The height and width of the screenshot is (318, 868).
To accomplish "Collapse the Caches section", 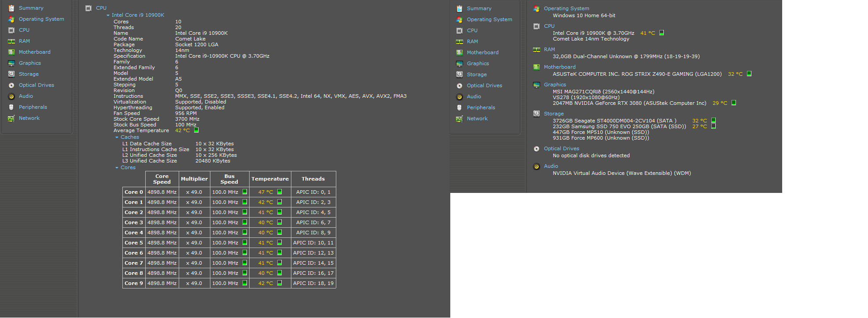I will 117,137.
